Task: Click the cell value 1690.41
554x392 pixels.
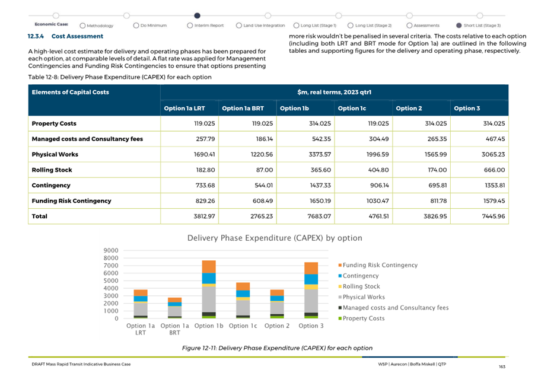Action: [204, 154]
